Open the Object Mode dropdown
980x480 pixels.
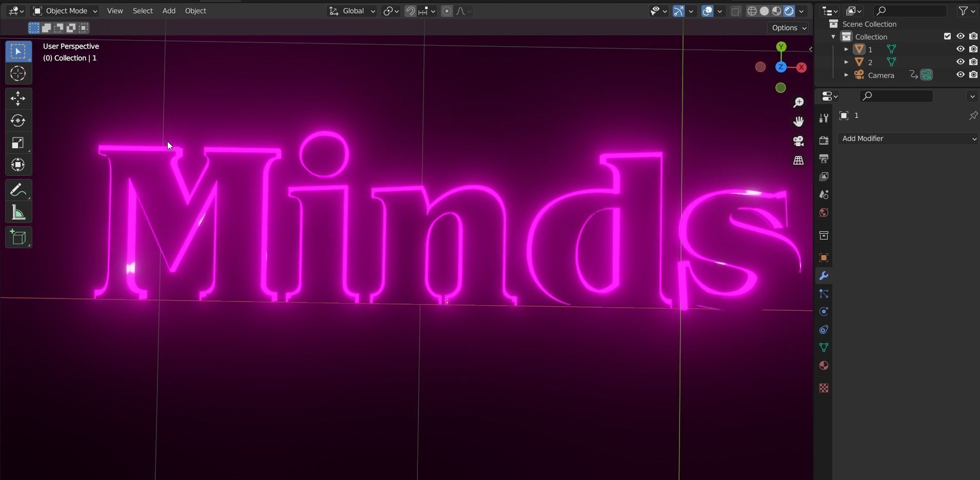[x=65, y=11]
